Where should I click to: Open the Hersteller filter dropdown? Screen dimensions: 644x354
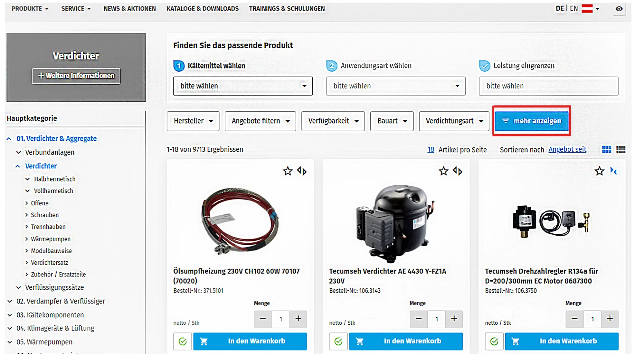[193, 121]
